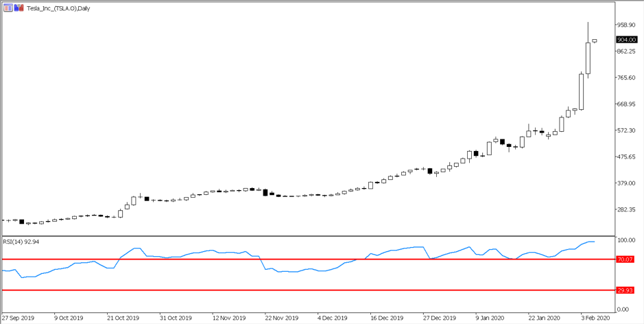
Task: Open the one-click trading panel icon
Action: tap(8, 8)
